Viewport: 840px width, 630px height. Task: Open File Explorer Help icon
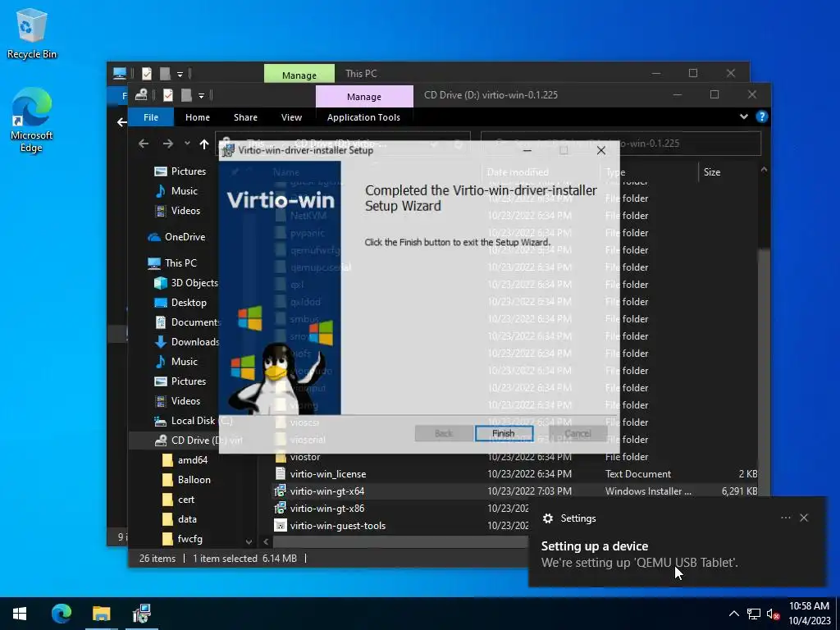761,116
